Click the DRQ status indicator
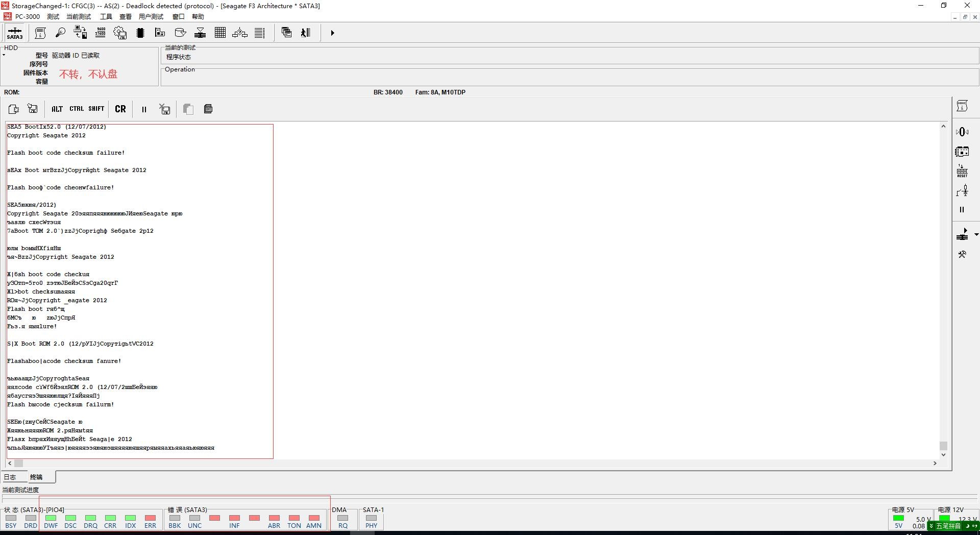 90,521
